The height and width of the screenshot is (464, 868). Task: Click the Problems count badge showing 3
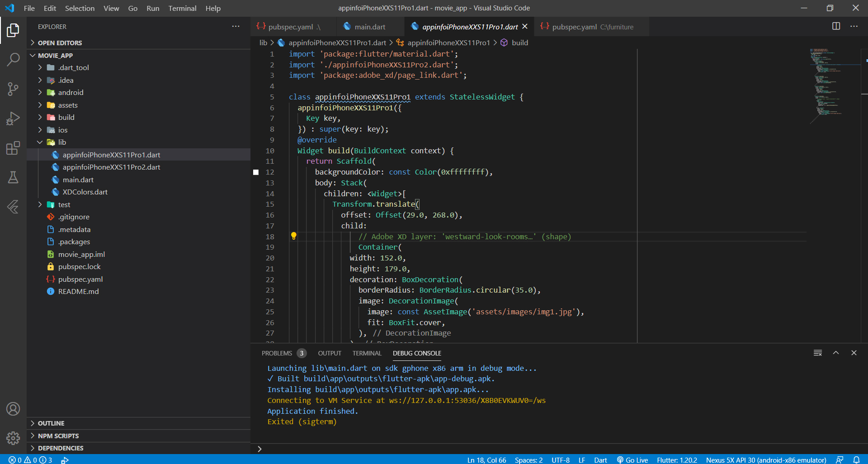(302, 353)
